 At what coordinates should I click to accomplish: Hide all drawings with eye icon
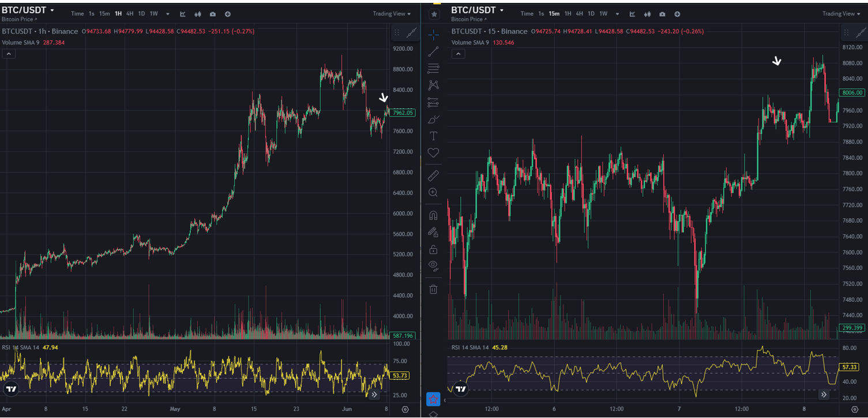(x=434, y=266)
